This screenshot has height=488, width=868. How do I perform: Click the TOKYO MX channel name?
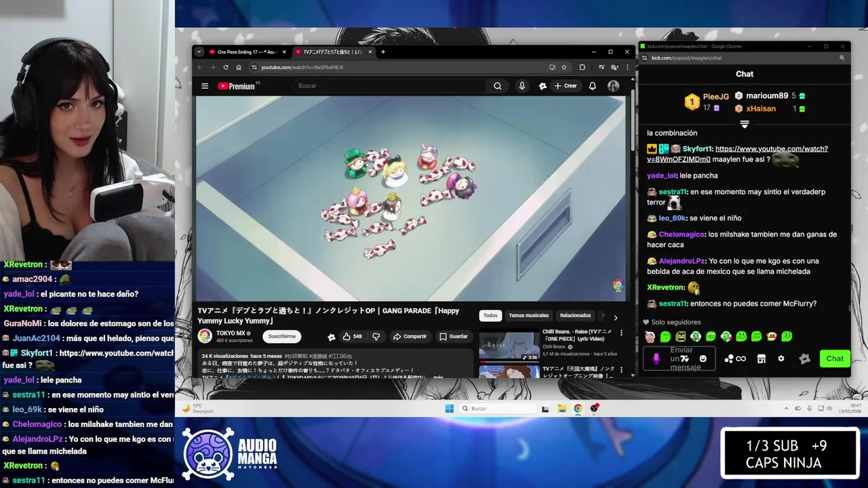point(231,333)
